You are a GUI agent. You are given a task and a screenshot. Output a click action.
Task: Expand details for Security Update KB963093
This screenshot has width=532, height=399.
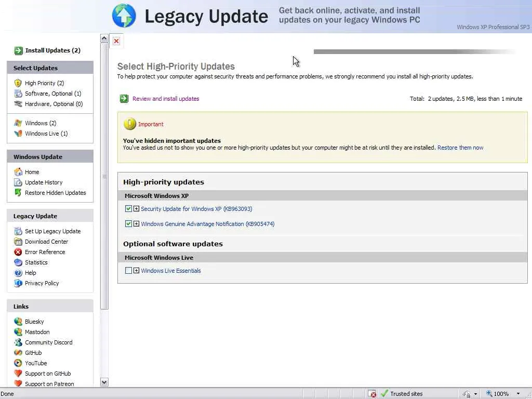[137, 209]
